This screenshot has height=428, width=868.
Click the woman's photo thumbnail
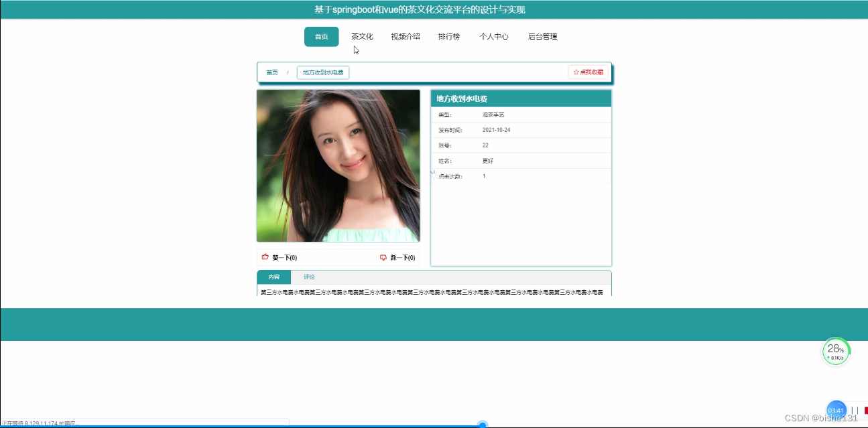[338, 165]
